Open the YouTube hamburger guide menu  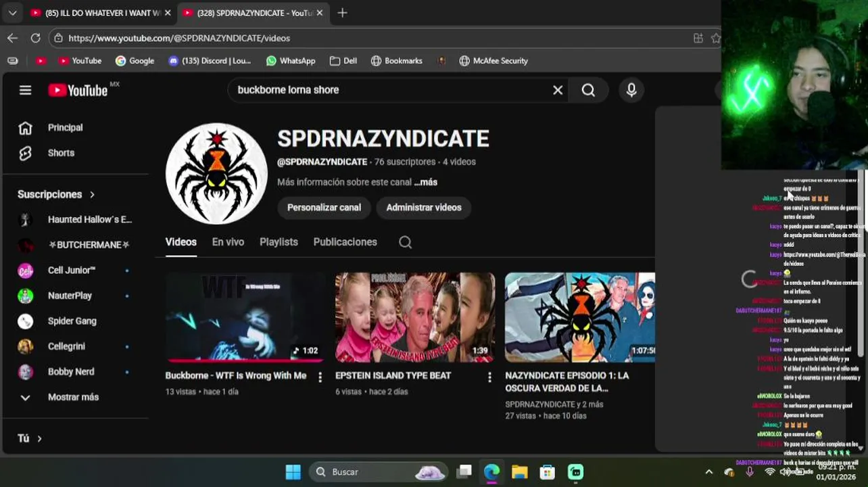25,90
